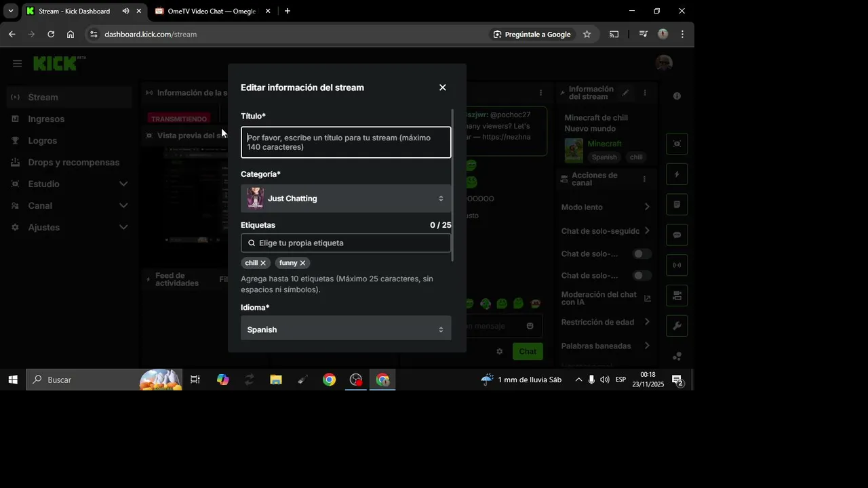This screenshot has width=868, height=488.
Task: Toggle the Chat de solo switch above Moderación
Action: (x=642, y=276)
